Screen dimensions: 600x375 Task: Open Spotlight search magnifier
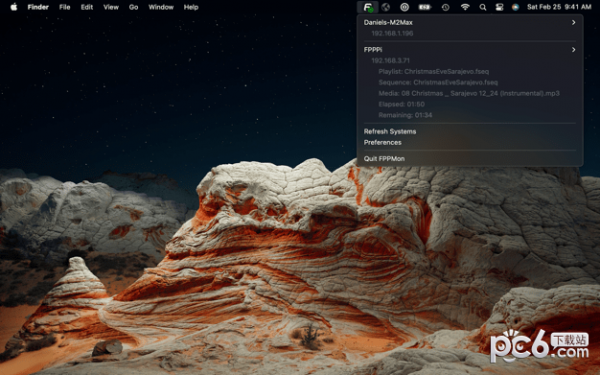pos(483,7)
